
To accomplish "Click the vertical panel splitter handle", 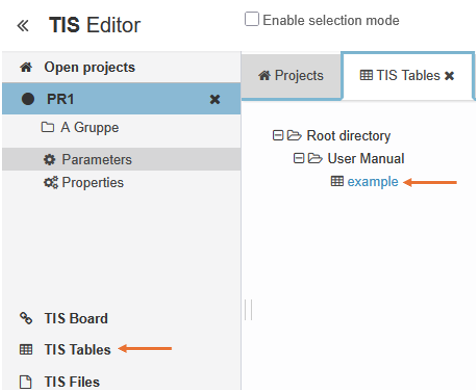I will click(x=248, y=310).
